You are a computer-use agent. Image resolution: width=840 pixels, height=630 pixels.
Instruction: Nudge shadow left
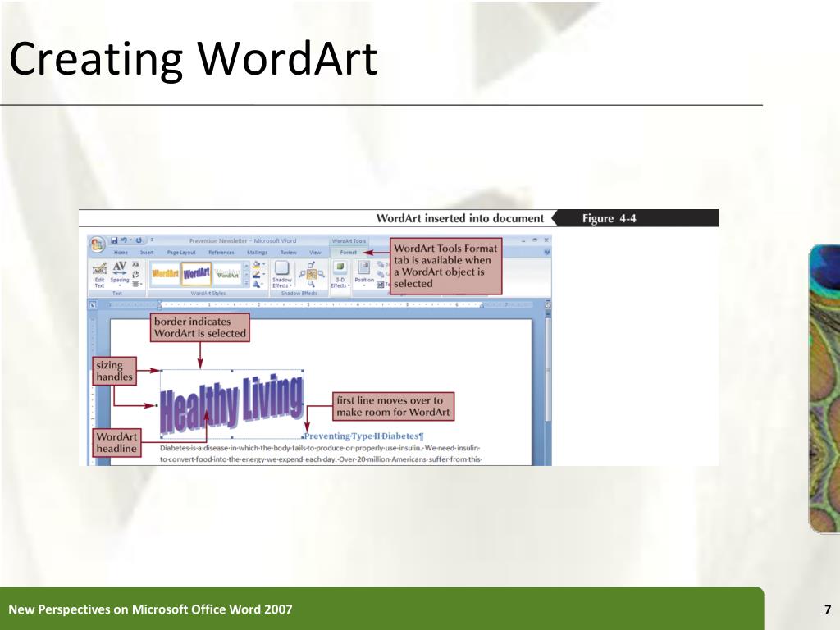pos(302,274)
